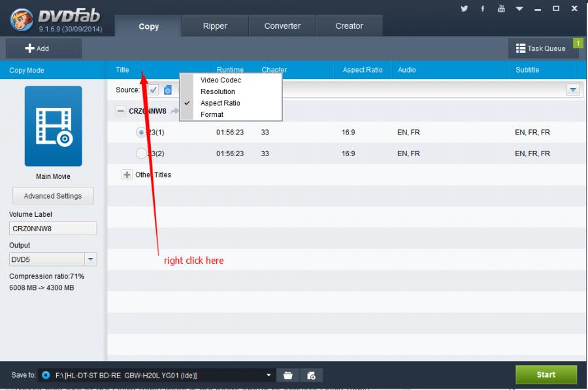Click the Volume Label text field
Screen dimensions: 588x390
53,229
